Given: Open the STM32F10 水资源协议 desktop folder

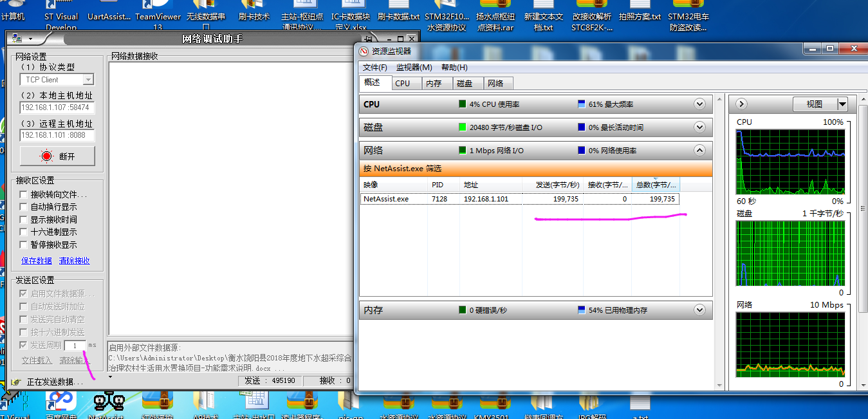Looking at the screenshot, I should click(447, 15).
